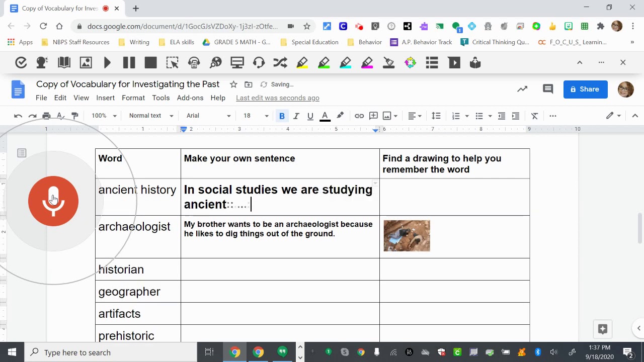Click the Read&Write Play button
Screen dimensions: 644x362
pos(107,63)
